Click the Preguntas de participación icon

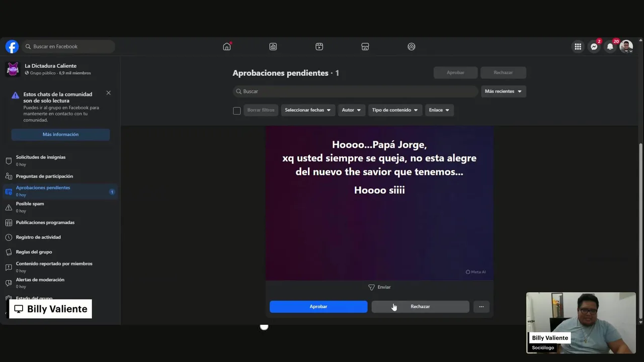9,176
